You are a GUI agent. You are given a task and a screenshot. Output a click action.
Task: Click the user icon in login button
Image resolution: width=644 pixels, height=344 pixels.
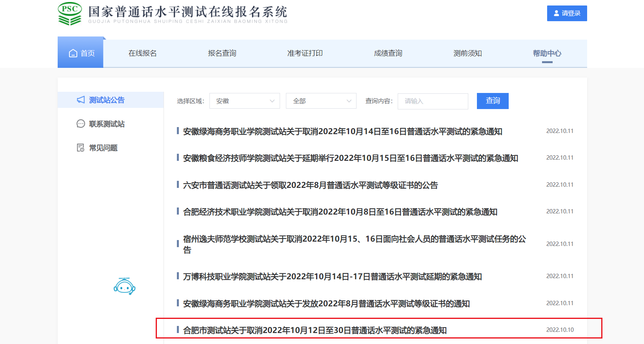pos(556,13)
